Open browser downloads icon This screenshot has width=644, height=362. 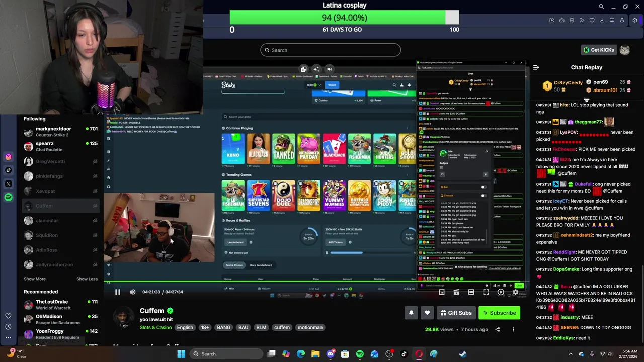click(602, 20)
